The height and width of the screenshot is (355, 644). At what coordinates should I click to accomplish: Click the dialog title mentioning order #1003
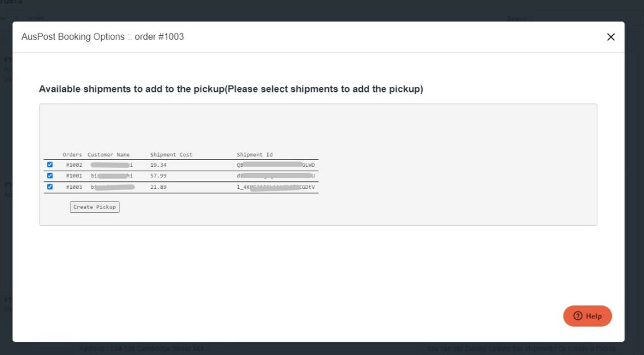pos(103,37)
